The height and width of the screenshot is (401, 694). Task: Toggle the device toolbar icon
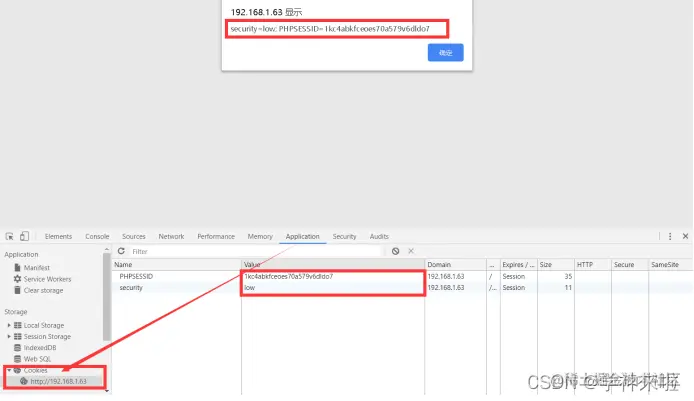click(x=24, y=236)
